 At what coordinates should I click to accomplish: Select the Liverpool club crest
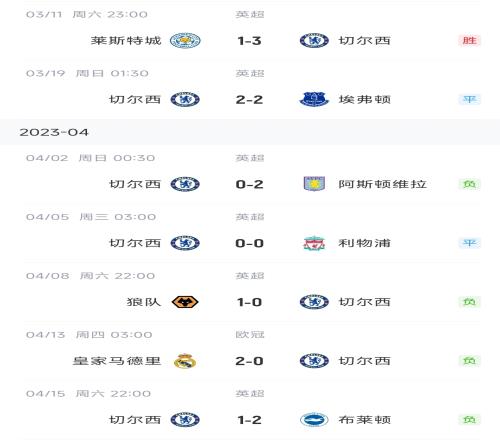click(x=314, y=243)
